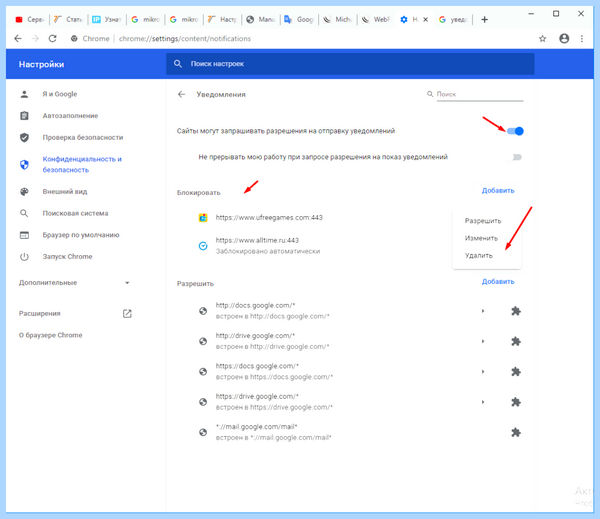Viewport: 600px width, 519px height.
Task: Select Удалить in the context menu
Action: pos(478,255)
